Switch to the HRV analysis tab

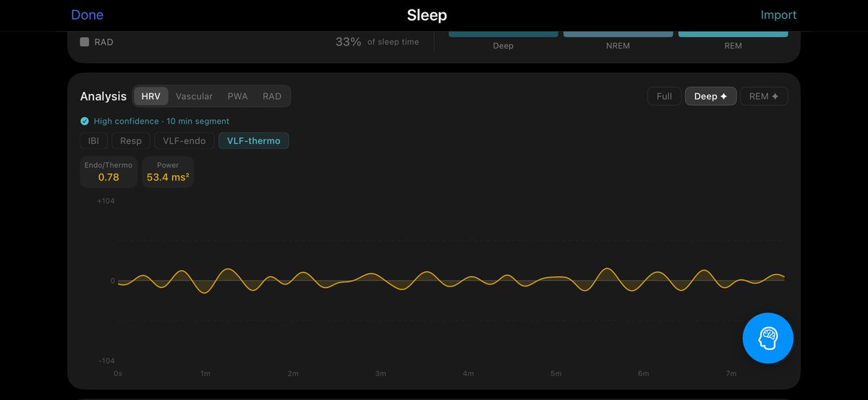click(x=151, y=96)
